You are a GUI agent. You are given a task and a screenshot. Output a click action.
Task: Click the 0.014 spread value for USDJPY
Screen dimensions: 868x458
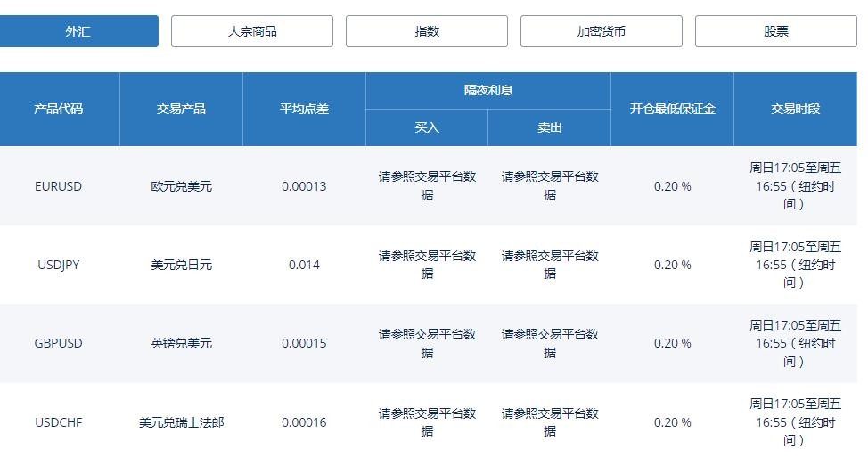[x=304, y=265]
